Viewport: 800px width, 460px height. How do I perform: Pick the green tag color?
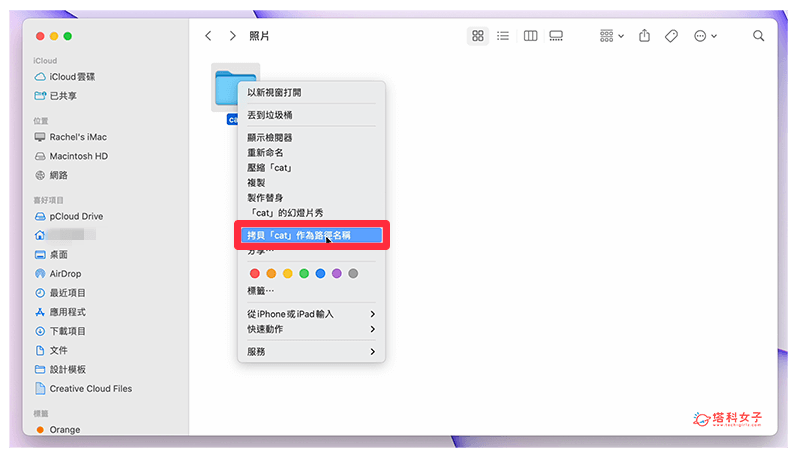pos(304,273)
